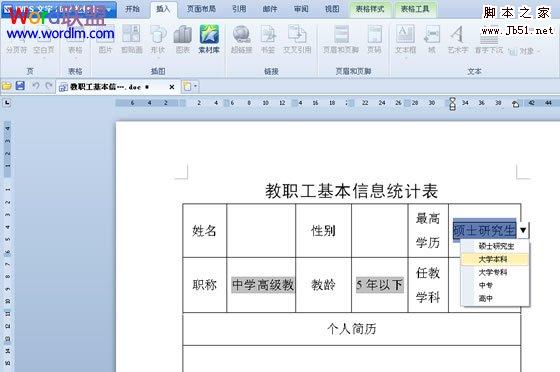Click the new document icon beside the tab
560x372 pixels.
pos(187,86)
